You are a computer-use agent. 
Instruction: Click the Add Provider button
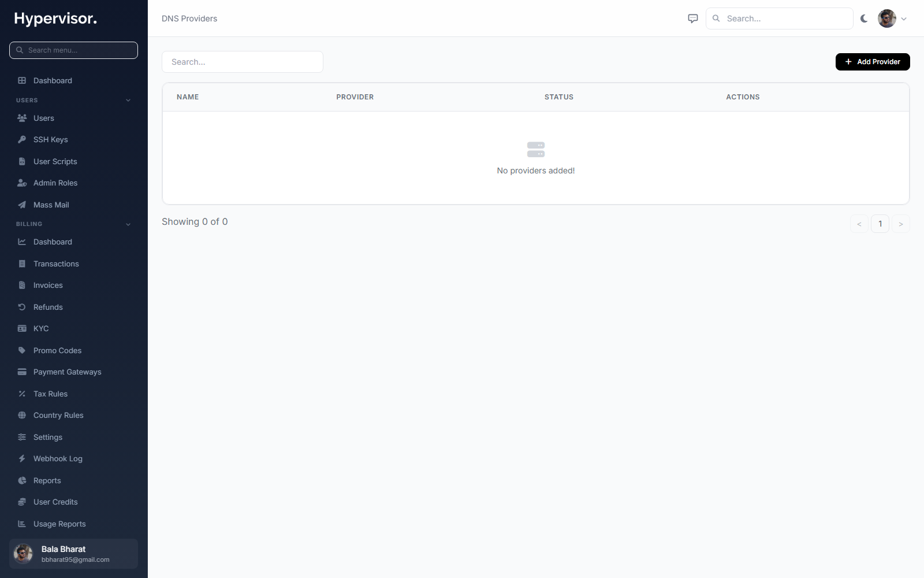click(873, 62)
